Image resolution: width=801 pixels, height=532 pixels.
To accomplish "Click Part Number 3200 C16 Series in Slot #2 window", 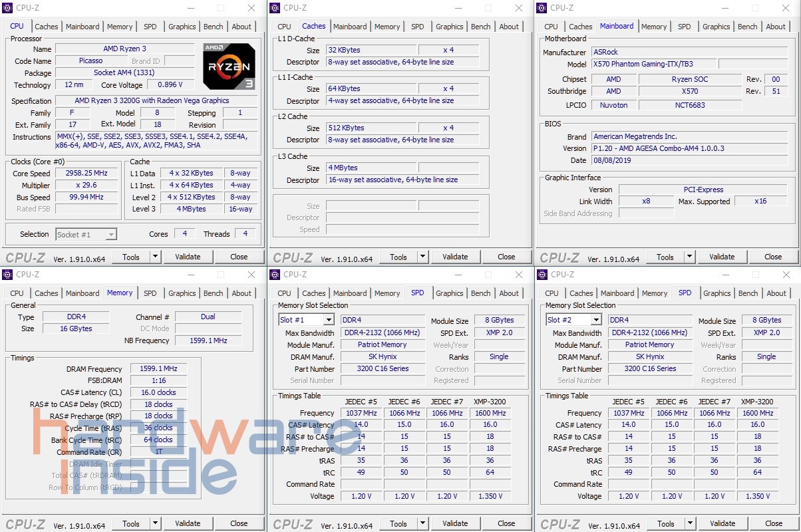I will pos(650,368).
